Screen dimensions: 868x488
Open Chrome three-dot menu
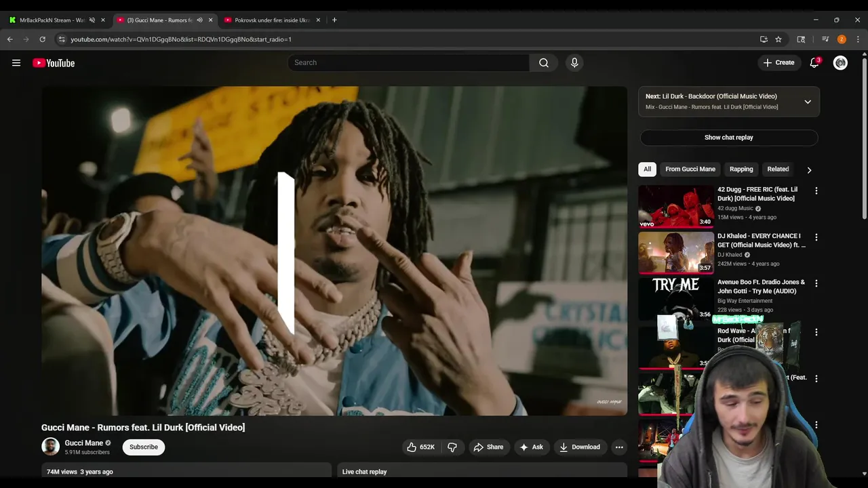(x=858, y=39)
